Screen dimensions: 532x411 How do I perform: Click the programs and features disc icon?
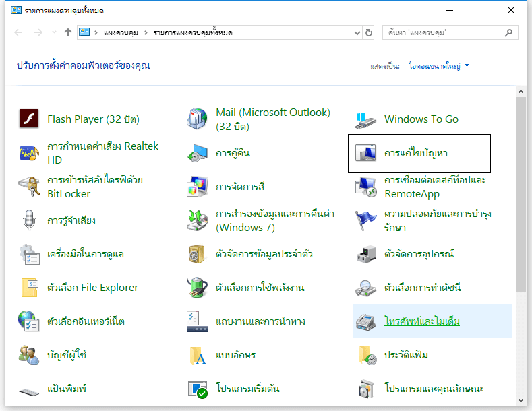pyautogui.click(x=365, y=389)
